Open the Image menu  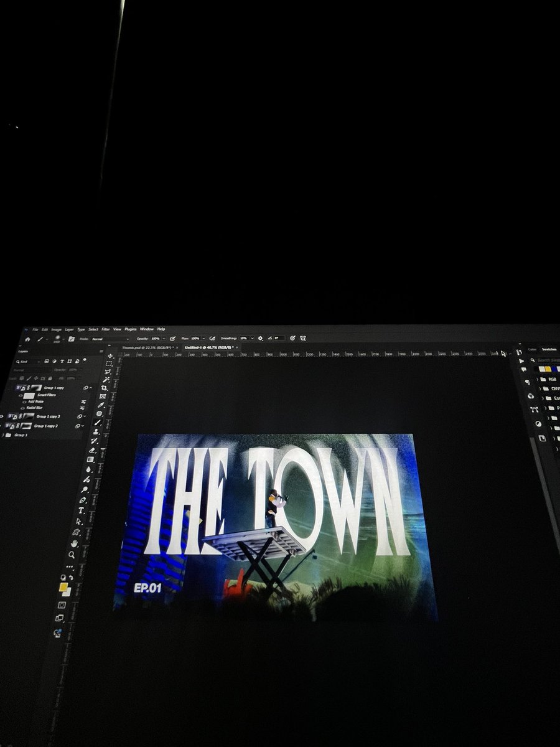coord(56,329)
